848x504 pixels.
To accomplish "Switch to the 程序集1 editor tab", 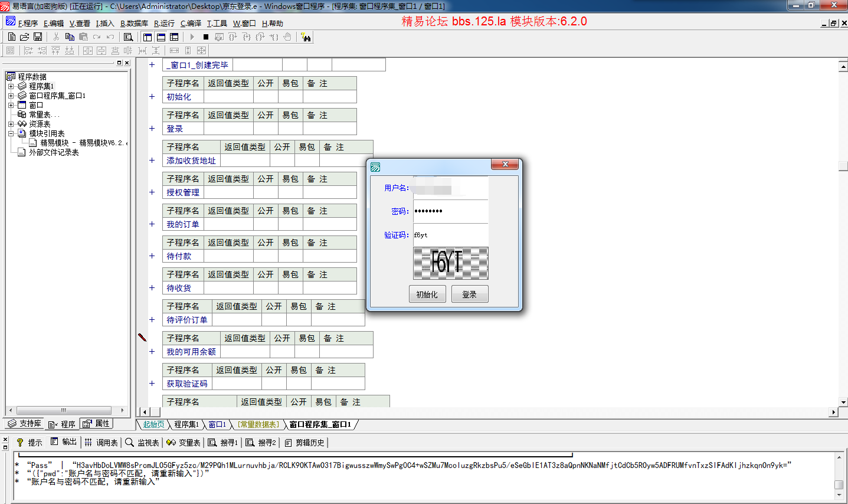I will (186, 424).
